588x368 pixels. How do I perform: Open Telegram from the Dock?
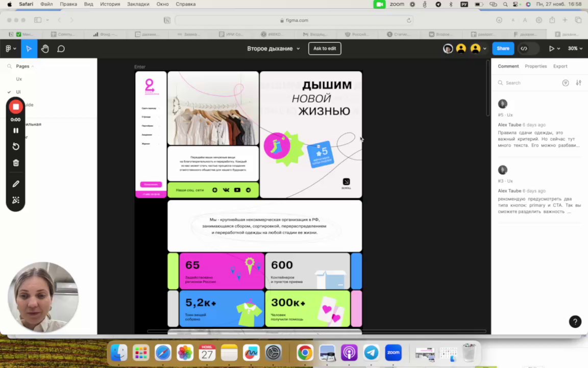point(371,353)
